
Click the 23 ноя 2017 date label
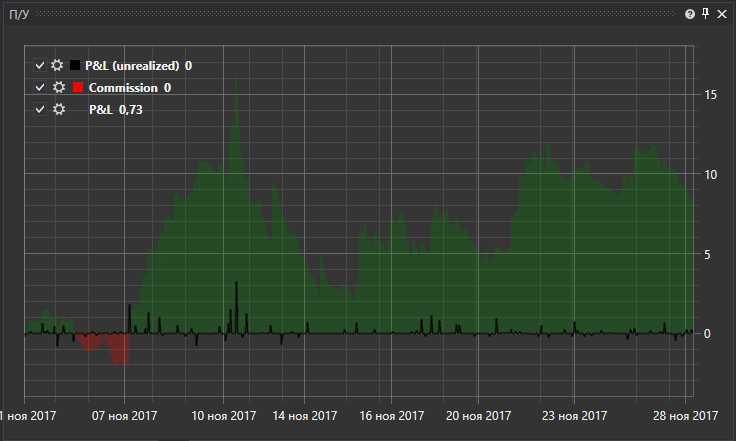(575, 416)
